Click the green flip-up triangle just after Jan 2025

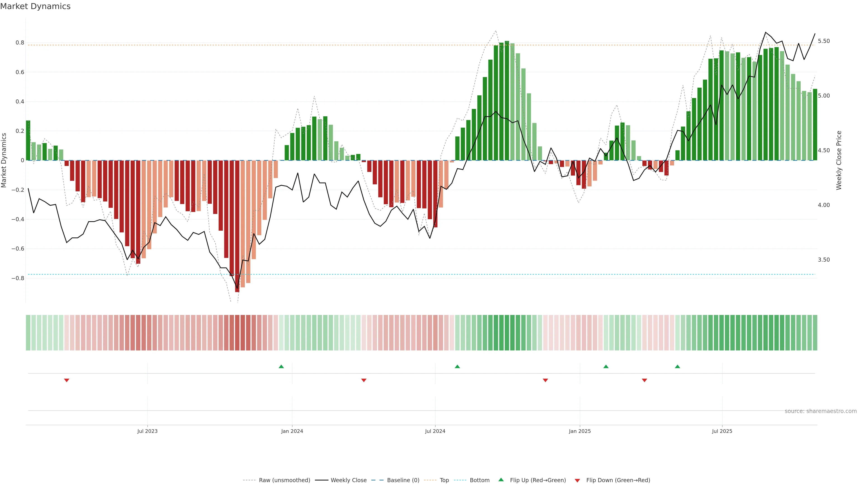[606, 366]
